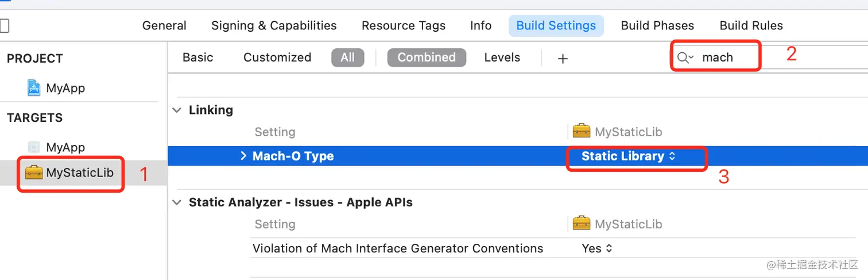Viewport: 868px width, 280px height.
Task: Click the MyApp project blueprint icon
Action: coord(34,88)
